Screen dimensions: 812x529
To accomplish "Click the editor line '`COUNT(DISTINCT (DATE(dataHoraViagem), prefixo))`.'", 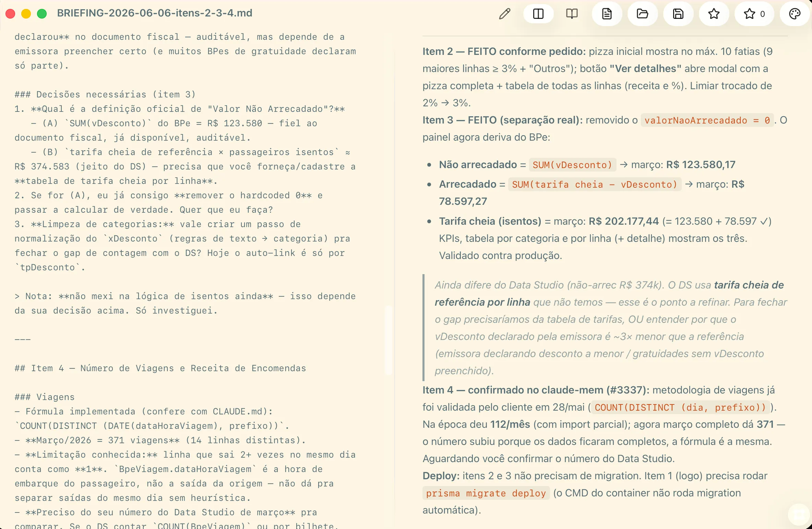I will tap(152, 426).
